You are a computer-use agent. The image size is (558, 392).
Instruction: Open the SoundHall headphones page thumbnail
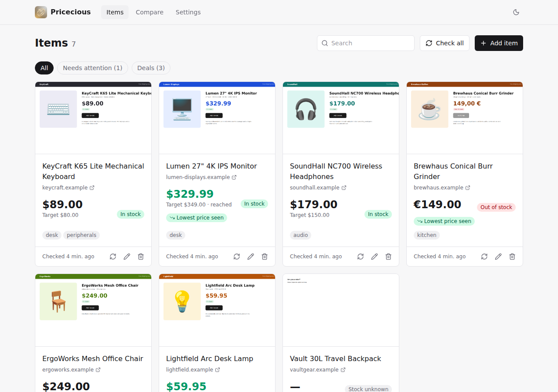pyautogui.click(x=341, y=118)
